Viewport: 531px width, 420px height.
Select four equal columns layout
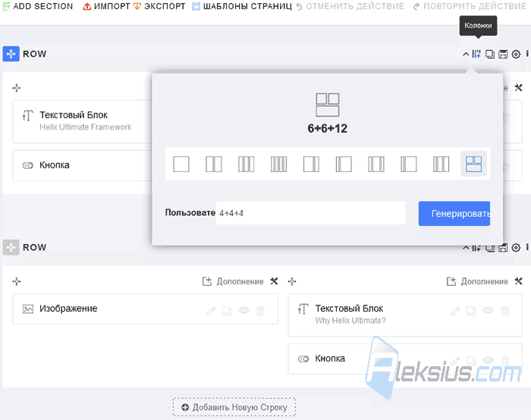278,165
